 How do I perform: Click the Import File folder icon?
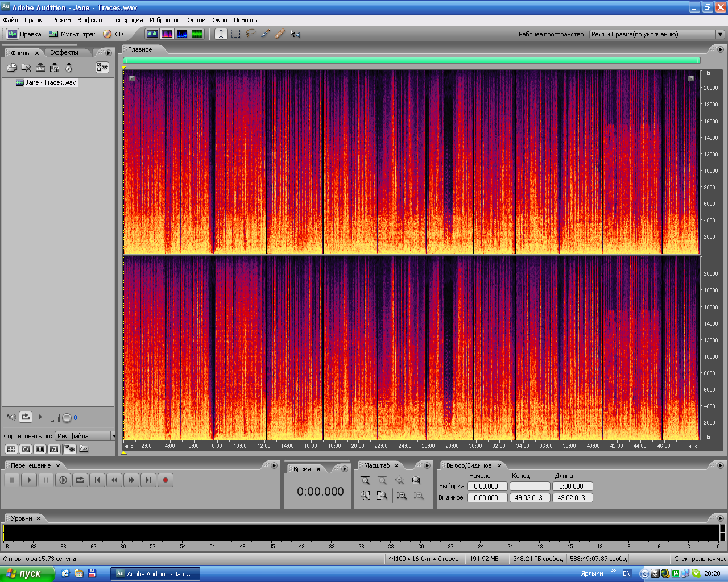coord(12,68)
